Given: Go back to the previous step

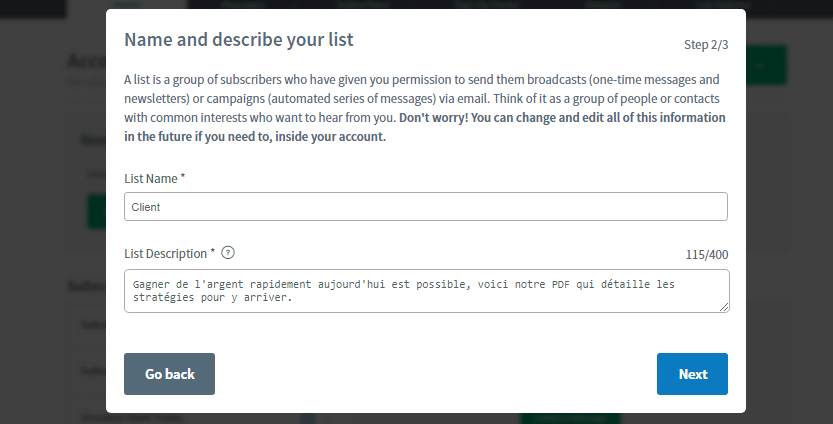Looking at the screenshot, I should (169, 374).
